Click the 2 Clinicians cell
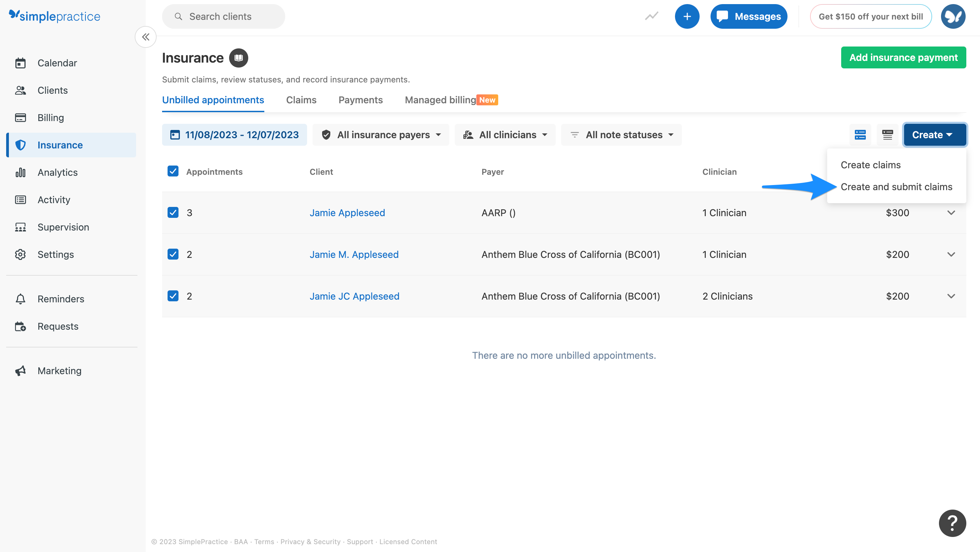The width and height of the screenshot is (980, 552). point(727,297)
